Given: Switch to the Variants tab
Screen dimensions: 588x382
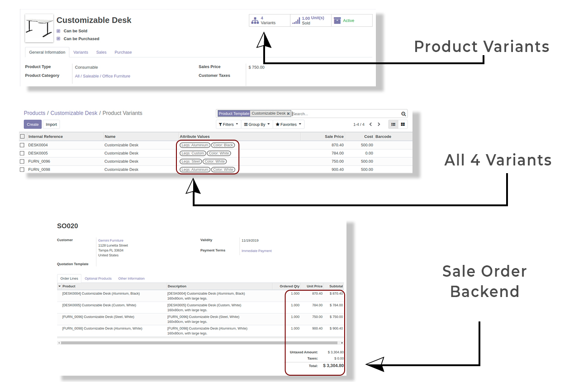Looking at the screenshot, I should click(81, 52).
